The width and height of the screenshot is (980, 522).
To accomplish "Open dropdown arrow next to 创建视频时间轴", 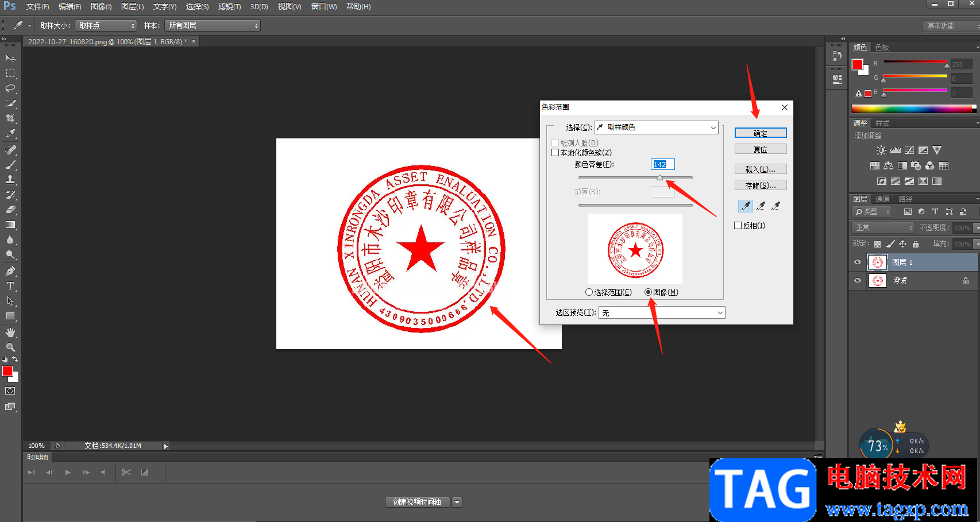I will tap(457, 502).
